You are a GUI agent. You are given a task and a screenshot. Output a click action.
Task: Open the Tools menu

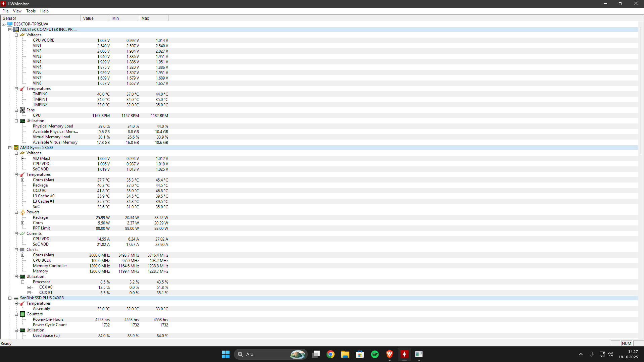coord(31,11)
